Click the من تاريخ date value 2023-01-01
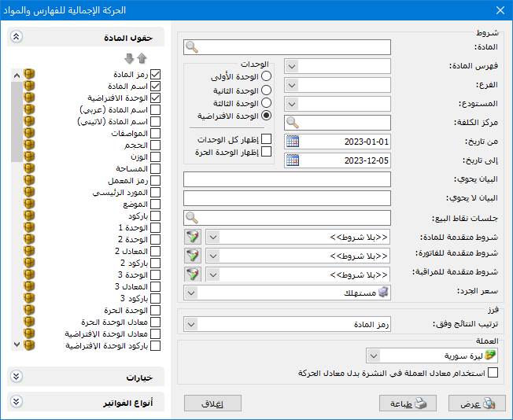Viewport: 513px width, 420px height. tap(367, 142)
